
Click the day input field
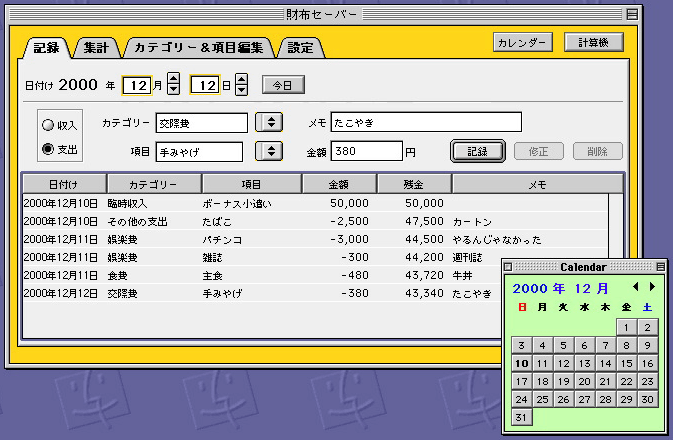[205, 85]
